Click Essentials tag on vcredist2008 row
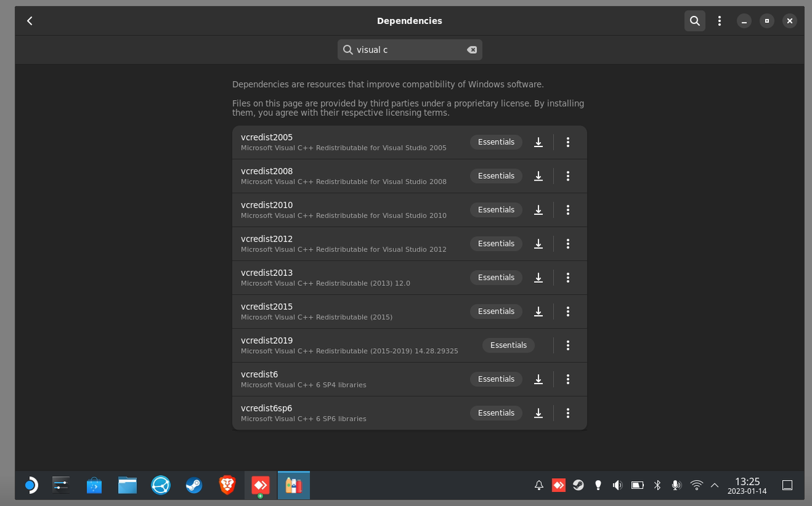 pyautogui.click(x=496, y=176)
